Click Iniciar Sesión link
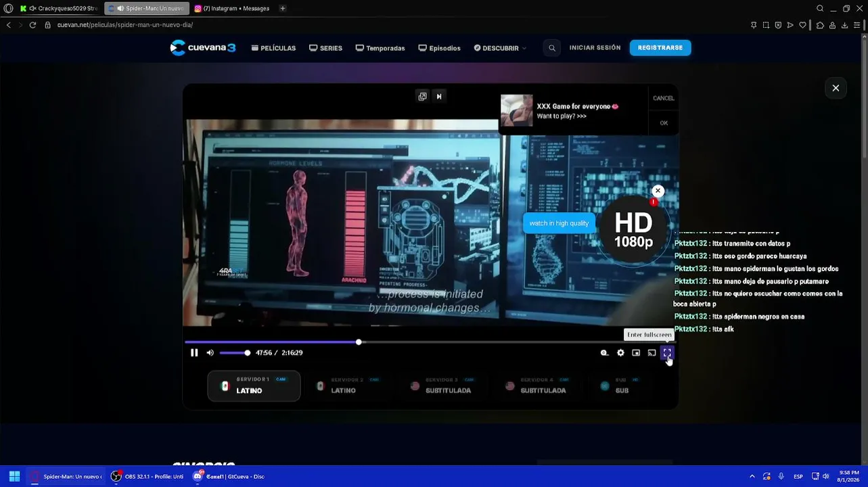The image size is (868, 487). 595,48
